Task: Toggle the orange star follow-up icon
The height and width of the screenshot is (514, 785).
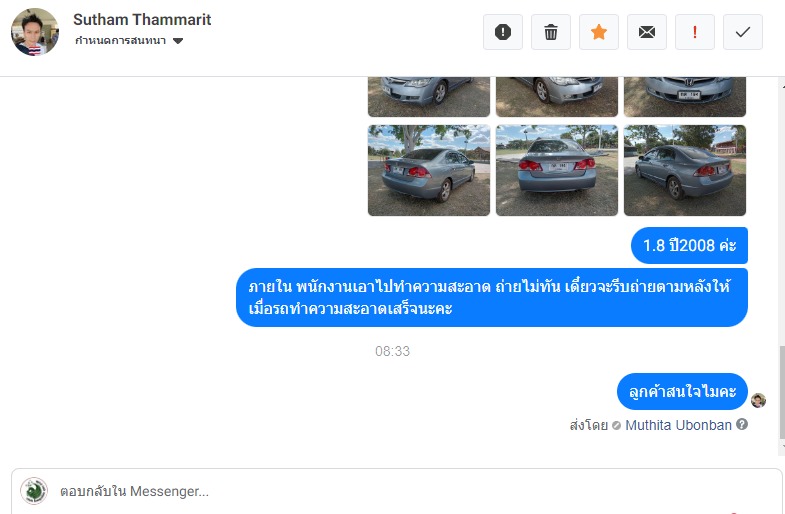Action: click(599, 32)
